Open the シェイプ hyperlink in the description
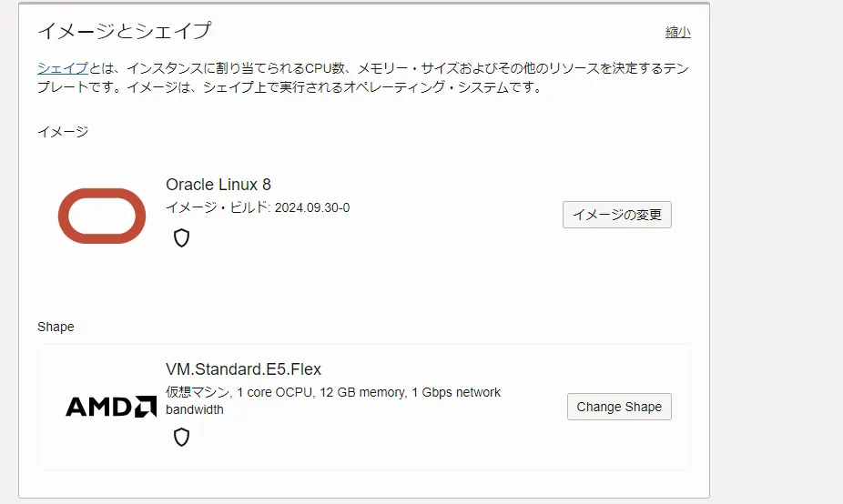Screen dimensions: 843x504 click(62, 68)
